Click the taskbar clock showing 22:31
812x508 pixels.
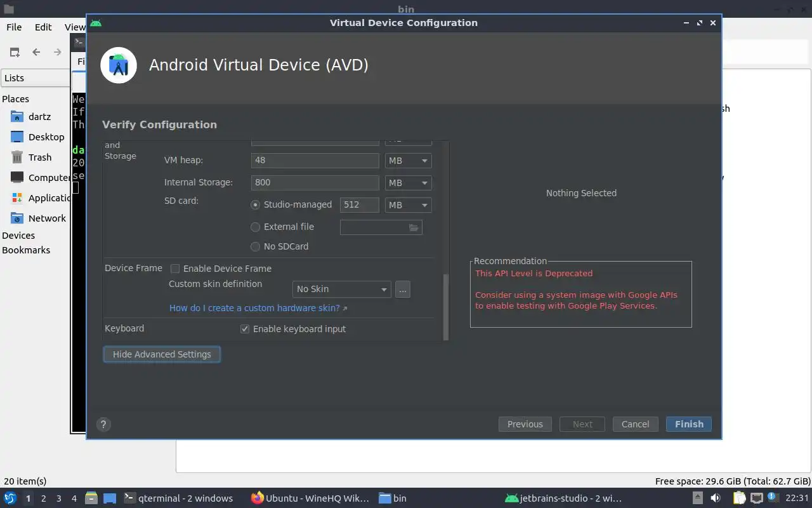coord(797,498)
